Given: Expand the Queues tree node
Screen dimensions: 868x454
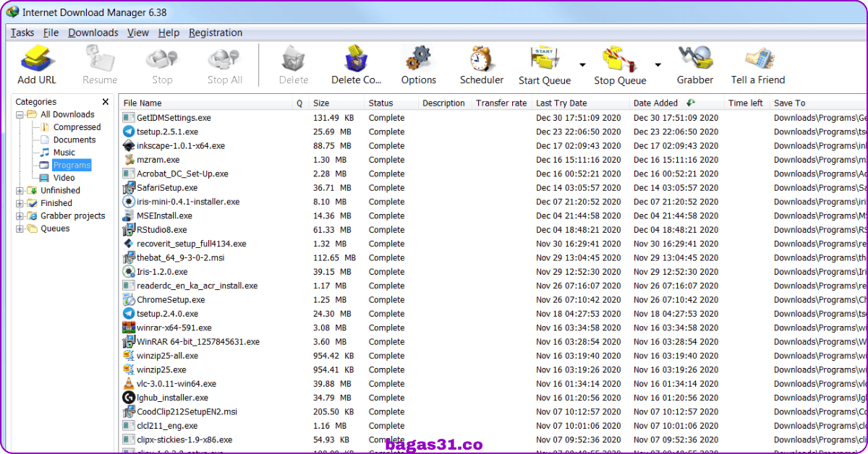Looking at the screenshot, I should pyautogui.click(x=20, y=228).
